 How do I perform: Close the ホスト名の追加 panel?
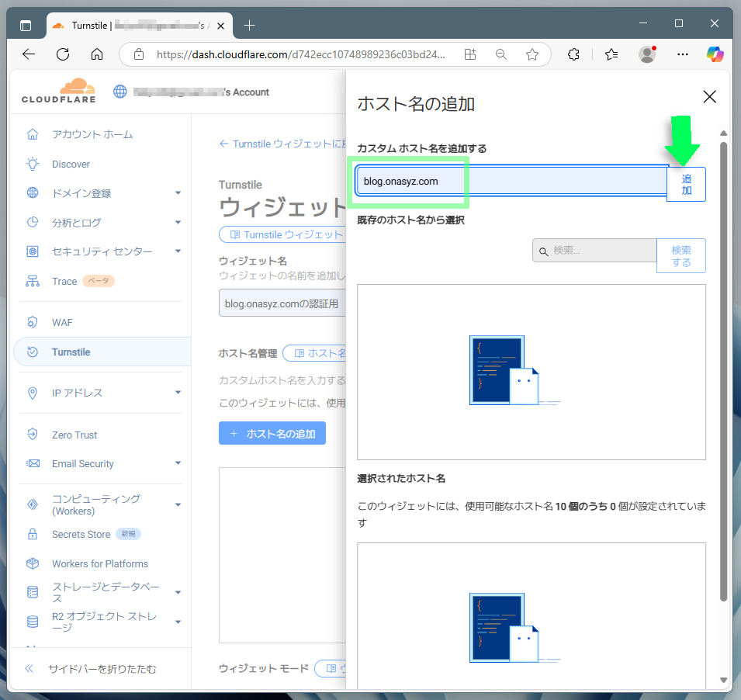point(709,97)
